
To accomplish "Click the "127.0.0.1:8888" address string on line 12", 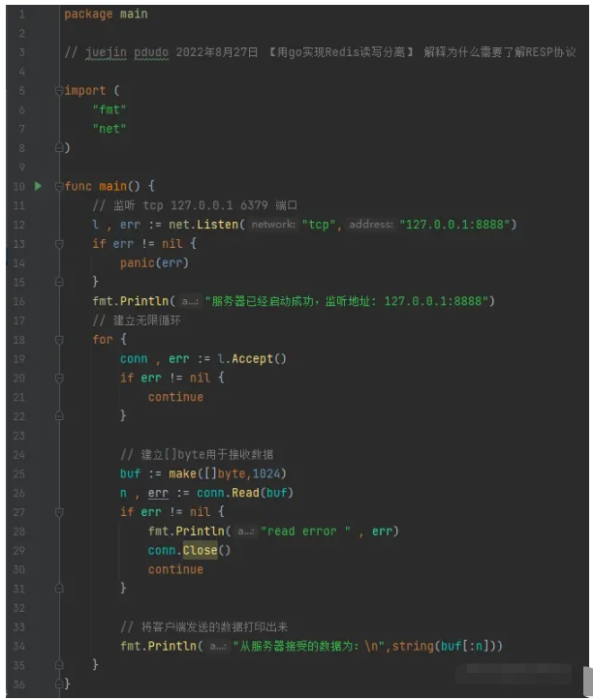I will (454, 225).
